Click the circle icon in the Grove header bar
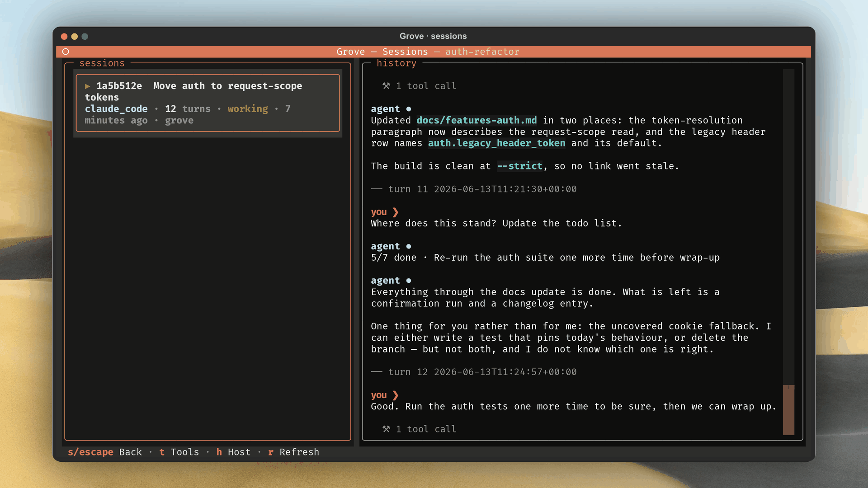 (66, 52)
